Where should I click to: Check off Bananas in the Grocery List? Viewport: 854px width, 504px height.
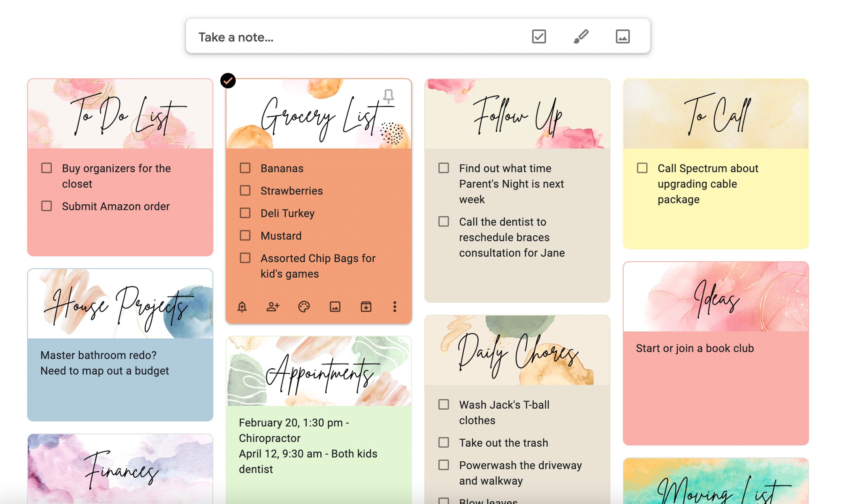[x=245, y=168]
